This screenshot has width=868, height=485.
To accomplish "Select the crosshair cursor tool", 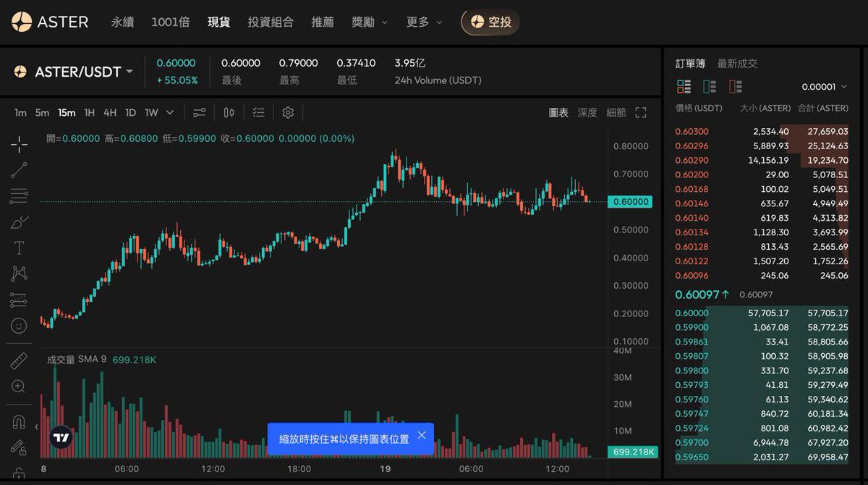I will point(18,145).
